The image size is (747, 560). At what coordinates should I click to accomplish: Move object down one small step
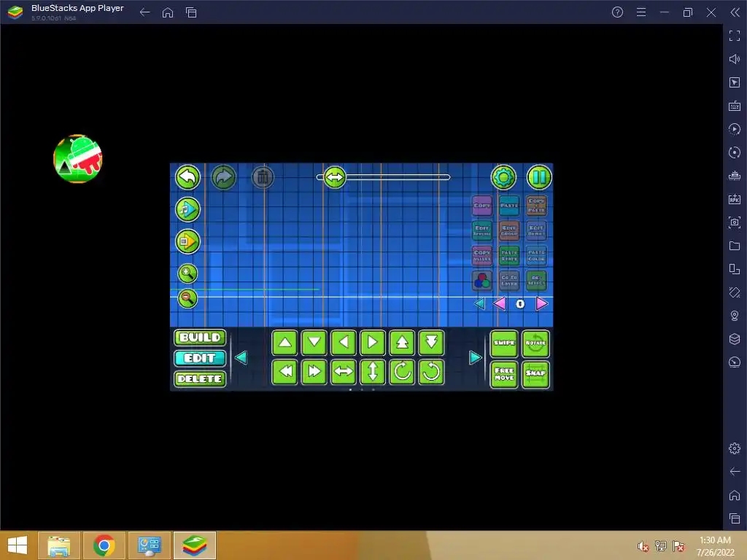point(314,343)
